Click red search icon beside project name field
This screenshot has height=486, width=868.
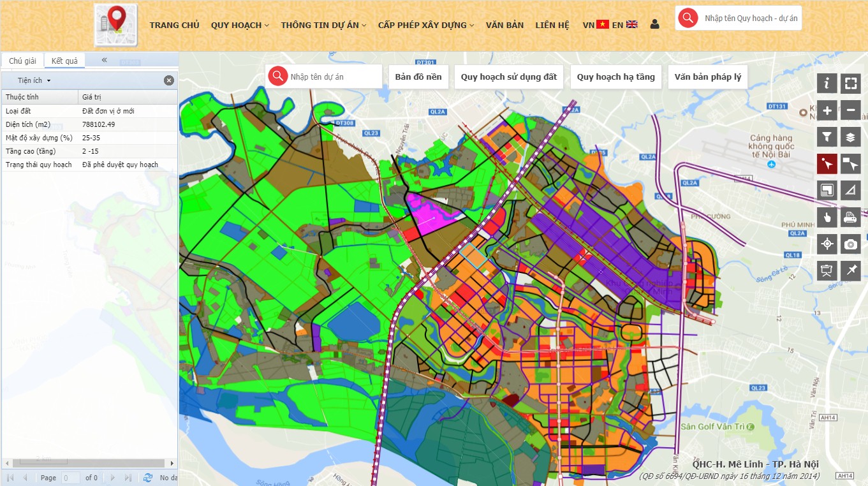click(x=277, y=76)
